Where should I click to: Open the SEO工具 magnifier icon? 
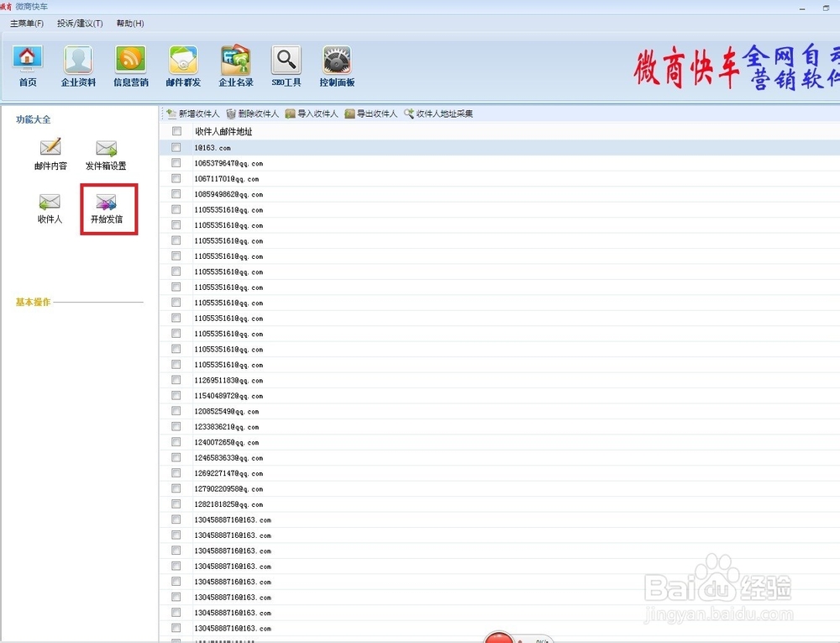pyautogui.click(x=286, y=66)
